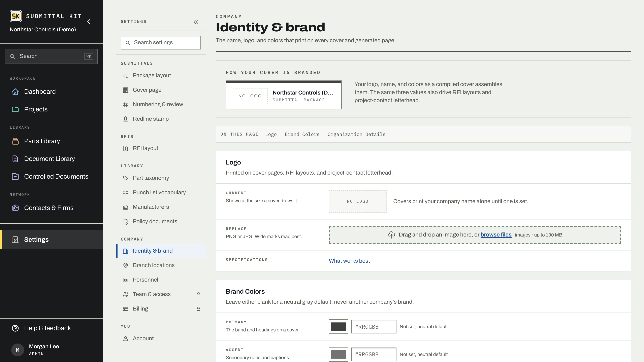This screenshot has height=362, width=644.
Task: Click the cover preview thumbnail
Action: click(x=284, y=95)
